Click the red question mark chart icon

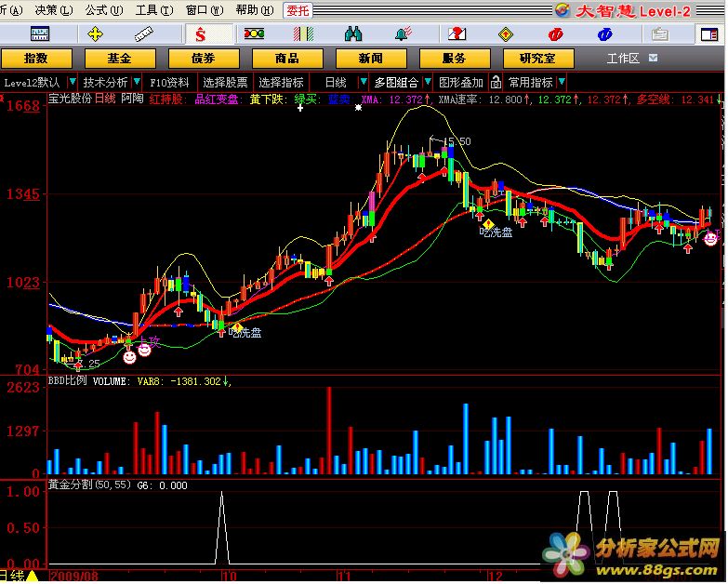coord(457,33)
